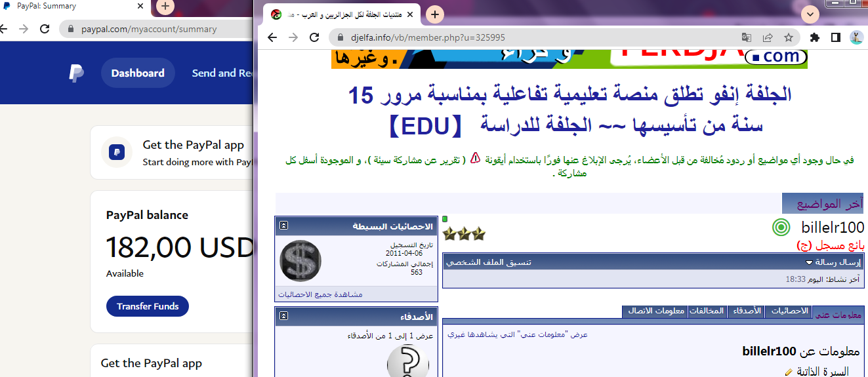Open a new tab in the PayPal window

point(165,7)
